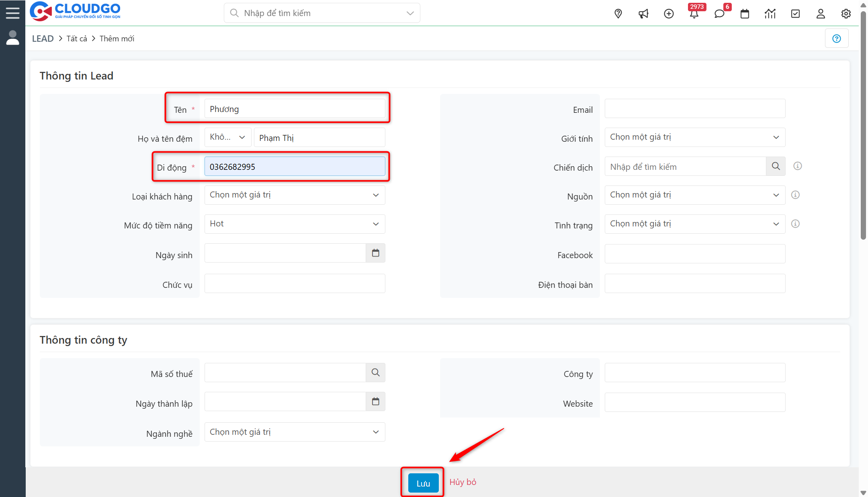Expand the Ngành nghề dropdown
The height and width of the screenshot is (497, 868).
coord(295,432)
